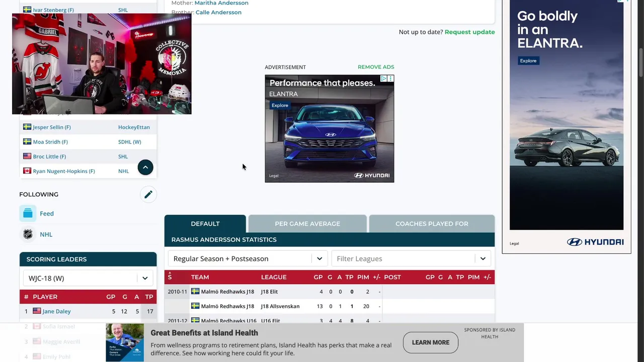Click the LEARN MORE button in the Island Health banner
This screenshot has width=644, height=362.
(431, 342)
